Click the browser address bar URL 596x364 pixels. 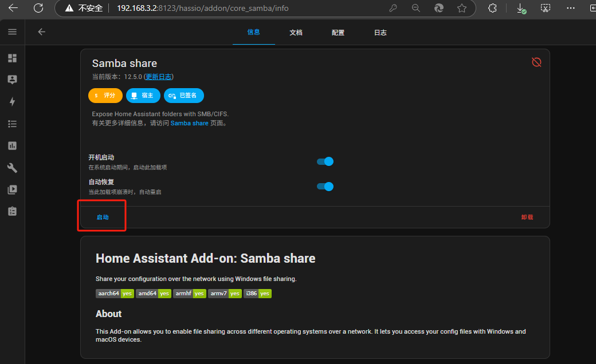[229, 8]
